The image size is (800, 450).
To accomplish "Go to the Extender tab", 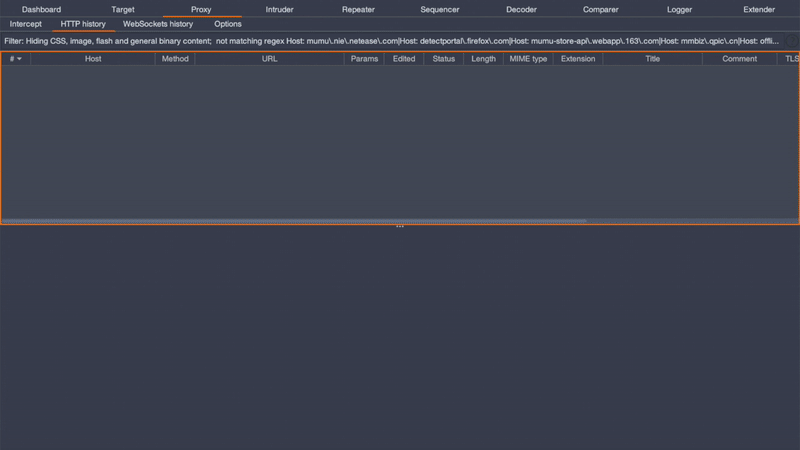I will [x=758, y=9].
